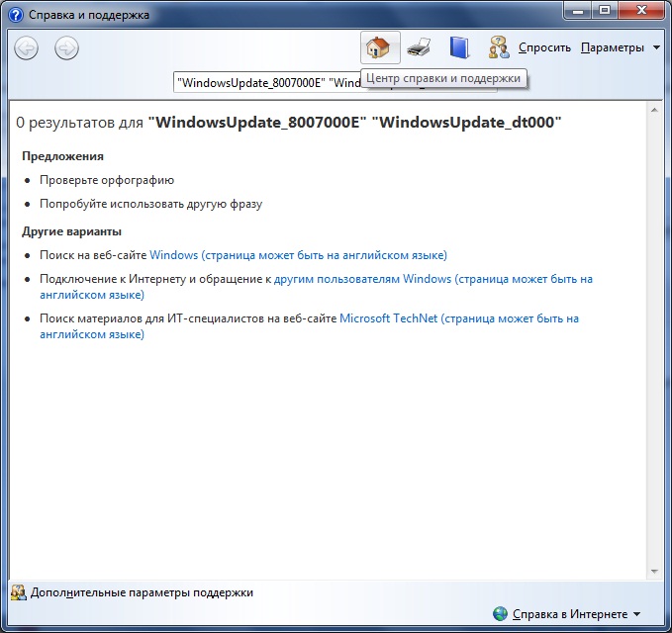
Task: Click the Проверьте орфографию suggestion text
Action: pyautogui.click(x=107, y=180)
